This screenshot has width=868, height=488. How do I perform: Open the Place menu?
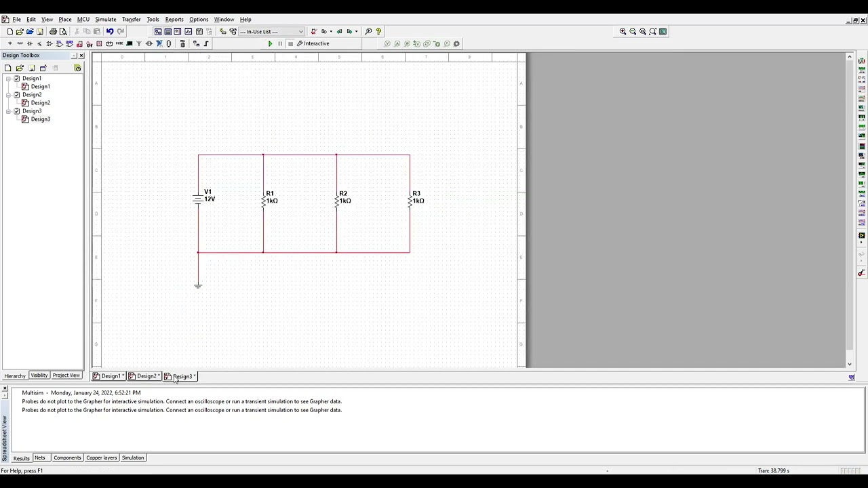pyautogui.click(x=64, y=19)
